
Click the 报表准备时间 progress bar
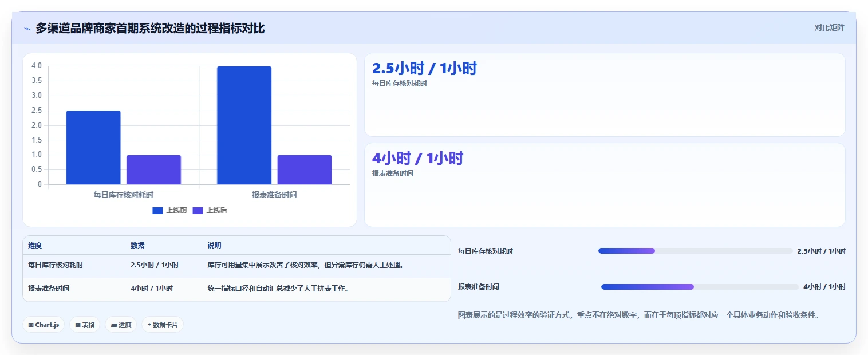tap(700, 287)
